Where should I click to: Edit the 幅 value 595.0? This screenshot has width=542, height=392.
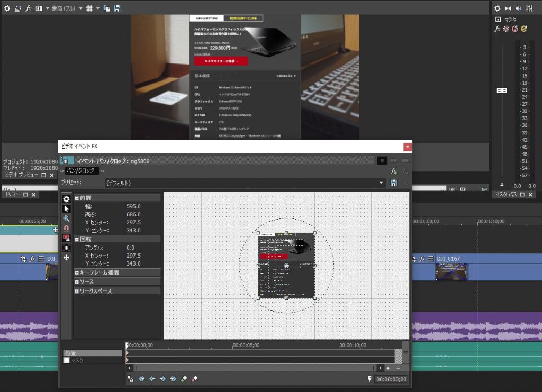pyautogui.click(x=133, y=206)
